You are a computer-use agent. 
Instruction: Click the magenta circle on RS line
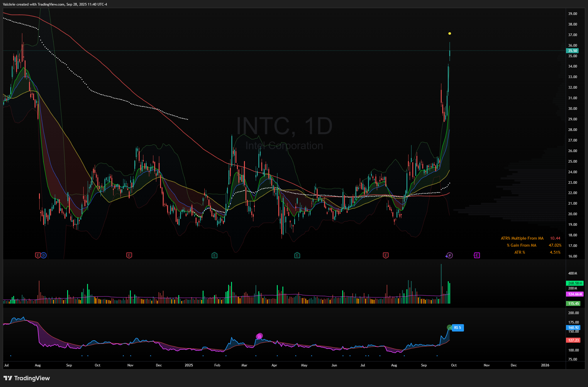[259, 336]
